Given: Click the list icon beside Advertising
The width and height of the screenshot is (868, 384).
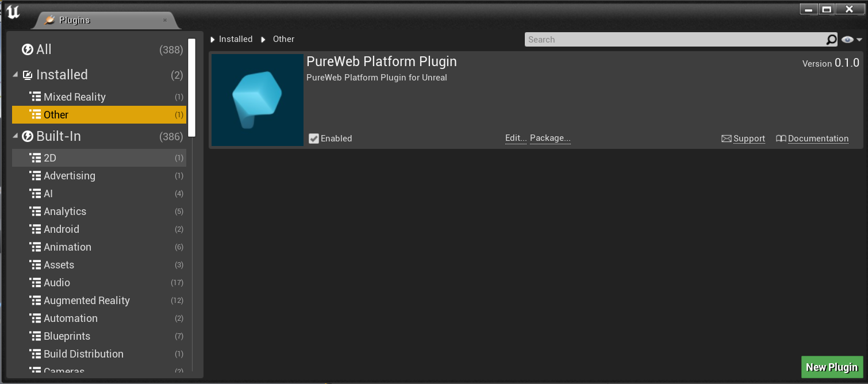Looking at the screenshot, I should [x=35, y=175].
